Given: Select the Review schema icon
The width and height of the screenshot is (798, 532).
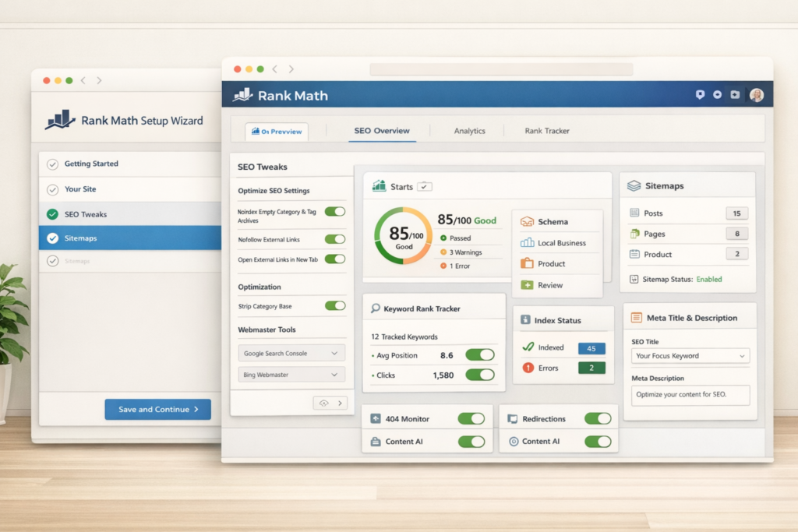Looking at the screenshot, I should pyautogui.click(x=526, y=285).
